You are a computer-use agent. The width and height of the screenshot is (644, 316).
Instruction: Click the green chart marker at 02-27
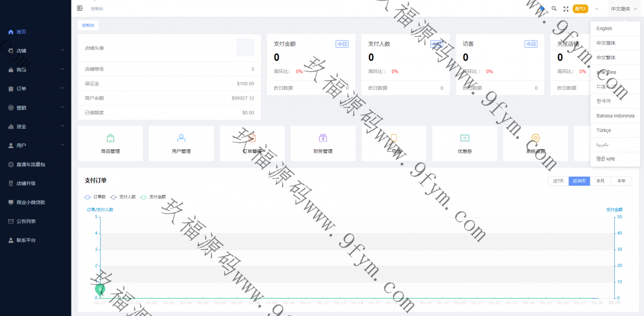pyautogui.click(x=100, y=289)
